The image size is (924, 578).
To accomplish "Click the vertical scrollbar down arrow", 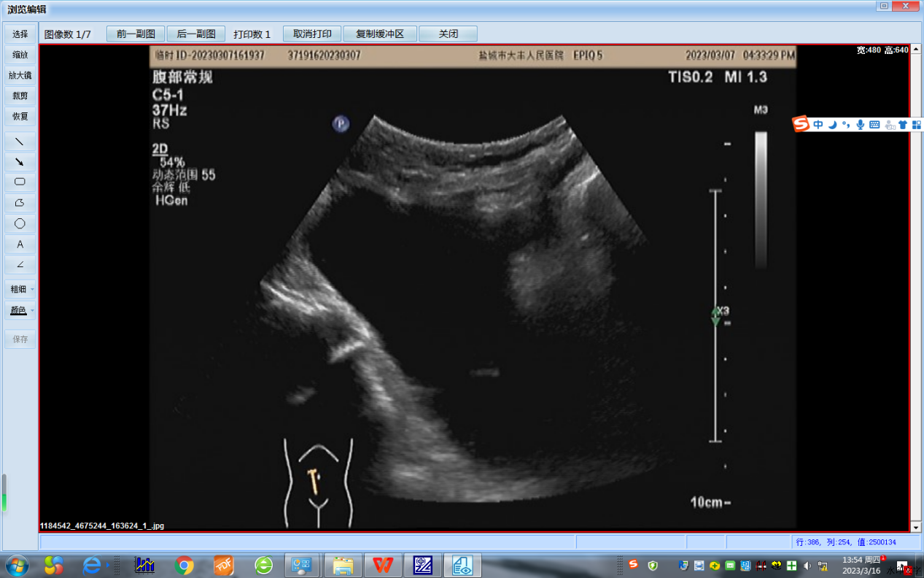I will point(916,527).
